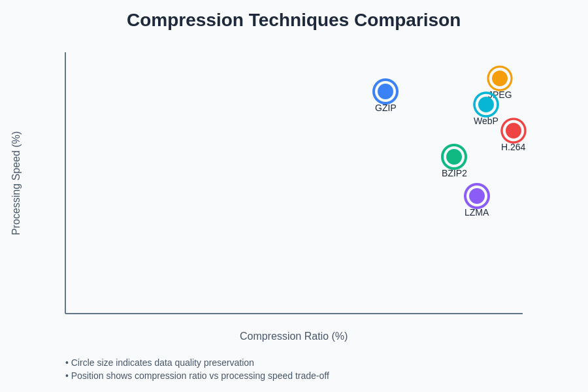The width and height of the screenshot is (588, 392).
Task: Click the horizontal x-axis line
Action: click(x=294, y=314)
